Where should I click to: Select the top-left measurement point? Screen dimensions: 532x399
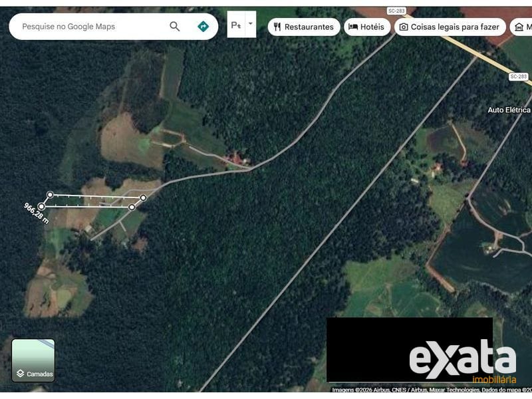pos(50,195)
